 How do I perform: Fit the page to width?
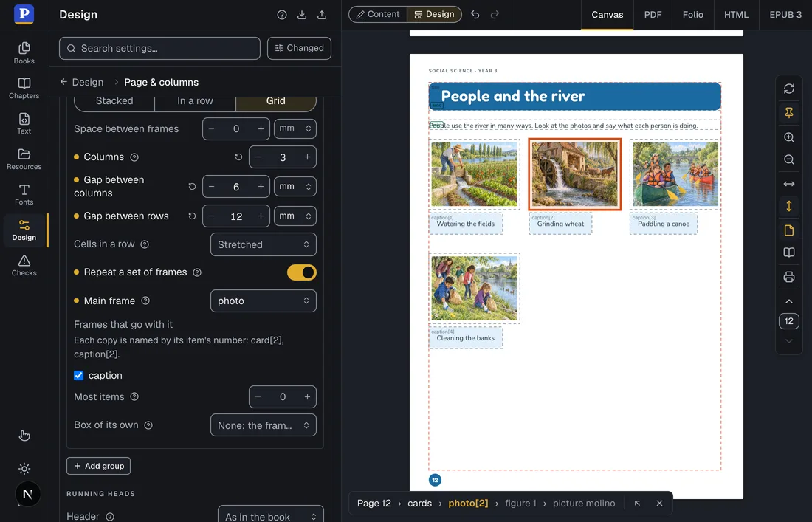pos(788,184)
